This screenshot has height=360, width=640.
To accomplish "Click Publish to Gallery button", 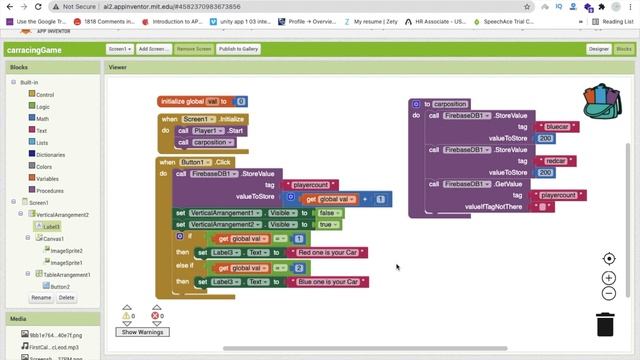I will 238,49.
